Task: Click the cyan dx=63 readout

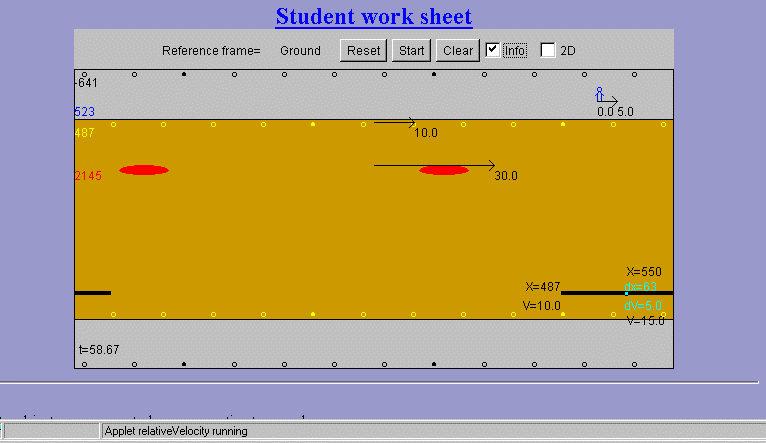Action: pyautogui.click(x=640, y=287)
